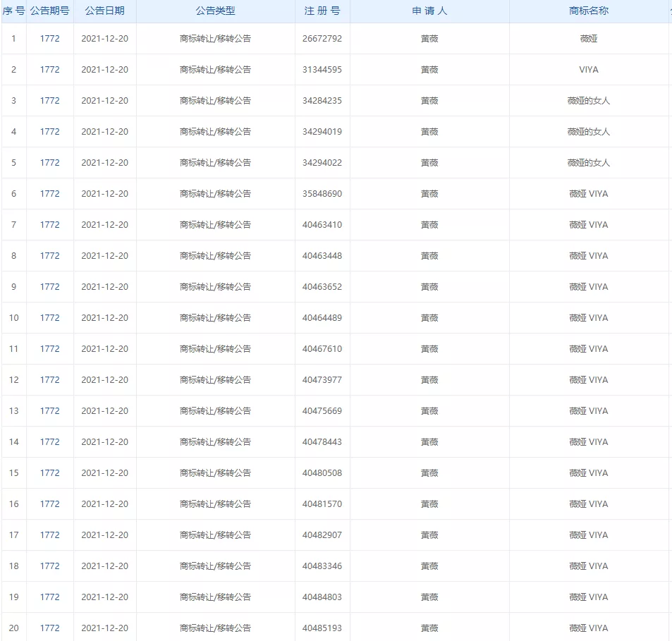Click the 公告日期 column header
This screenshot has height=641, width=672.
pyautogui.click(x=104, y=11)
